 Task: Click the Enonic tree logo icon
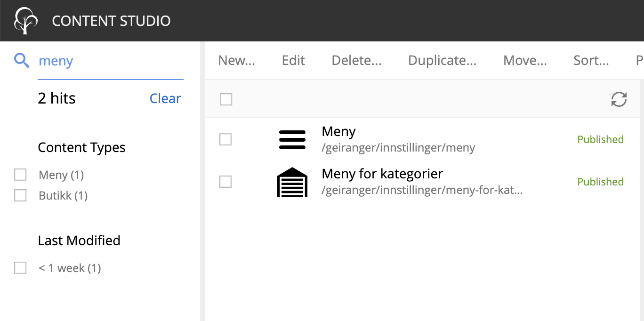tap(25, 21)
